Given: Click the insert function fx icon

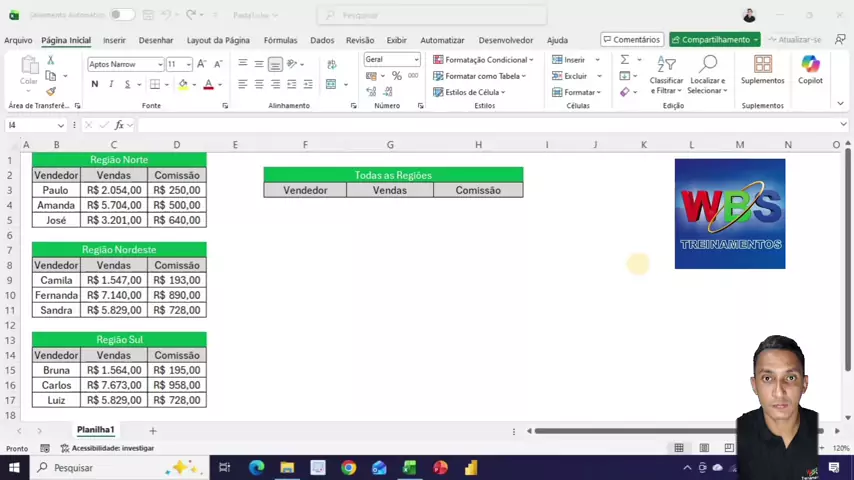Looking at the screenshot, I should click(x=119, y=125).
